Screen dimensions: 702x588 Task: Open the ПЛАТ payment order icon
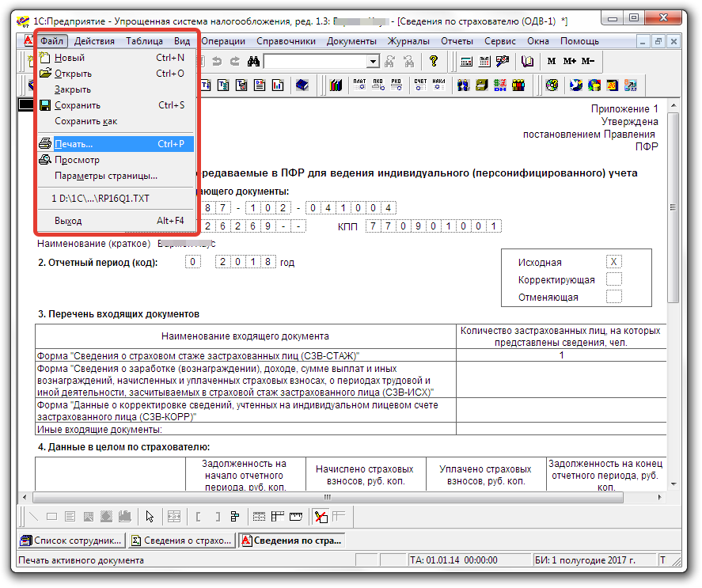359,85
